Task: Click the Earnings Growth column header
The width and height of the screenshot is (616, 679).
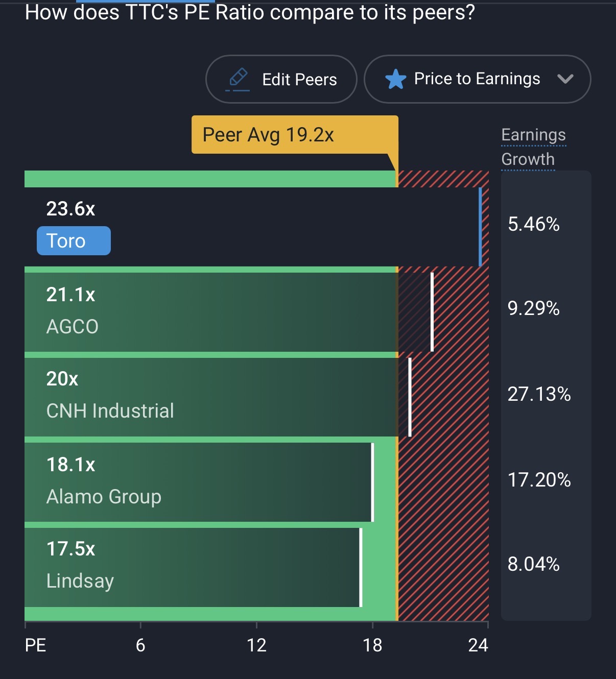Action: click(533, 147)
